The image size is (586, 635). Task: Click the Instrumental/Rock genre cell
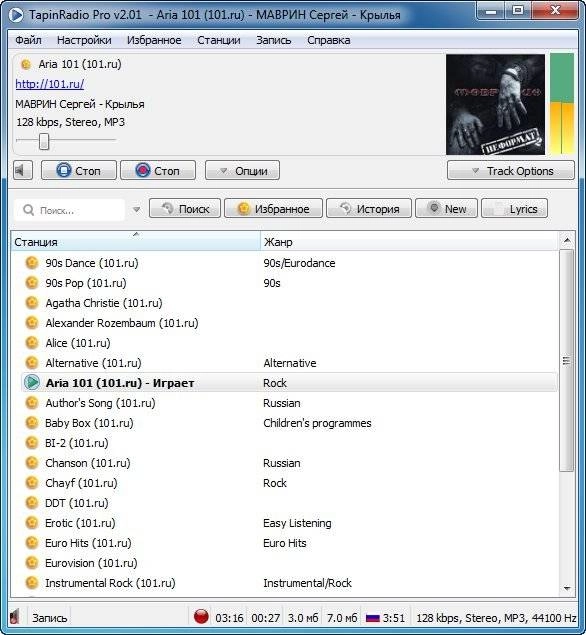307,583
